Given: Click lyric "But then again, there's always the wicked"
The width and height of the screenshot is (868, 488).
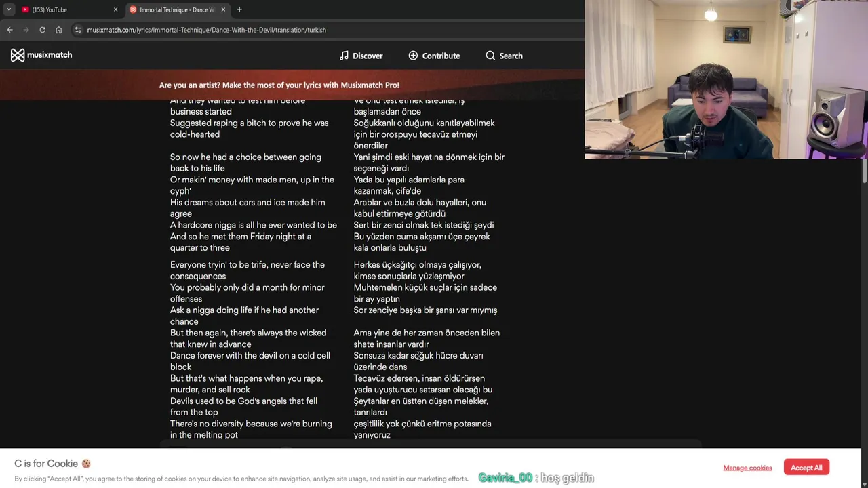Looking at the screenshot, I should 248,333.
